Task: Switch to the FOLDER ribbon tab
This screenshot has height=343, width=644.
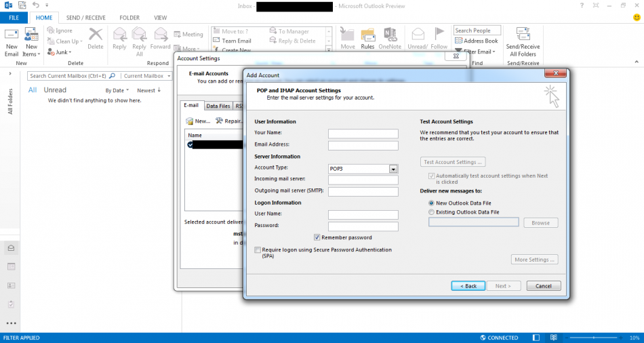Action: (x=129, y=18)
